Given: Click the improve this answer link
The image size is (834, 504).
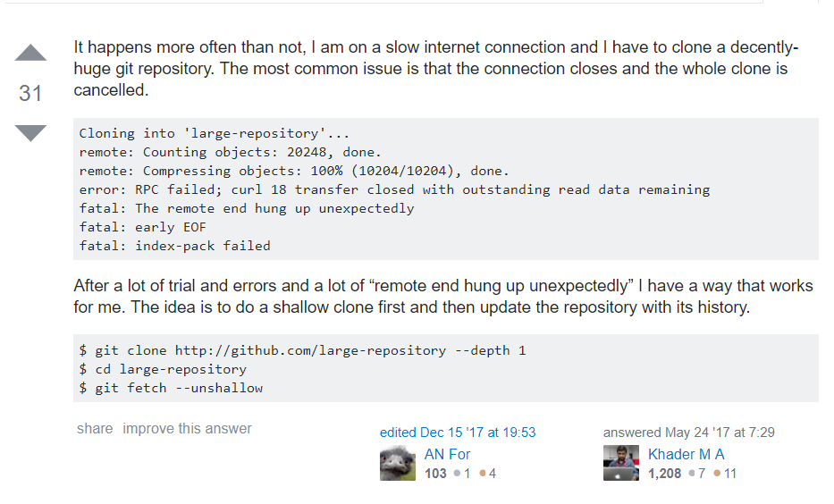Looking at the screenshot, I should point(187,429).
